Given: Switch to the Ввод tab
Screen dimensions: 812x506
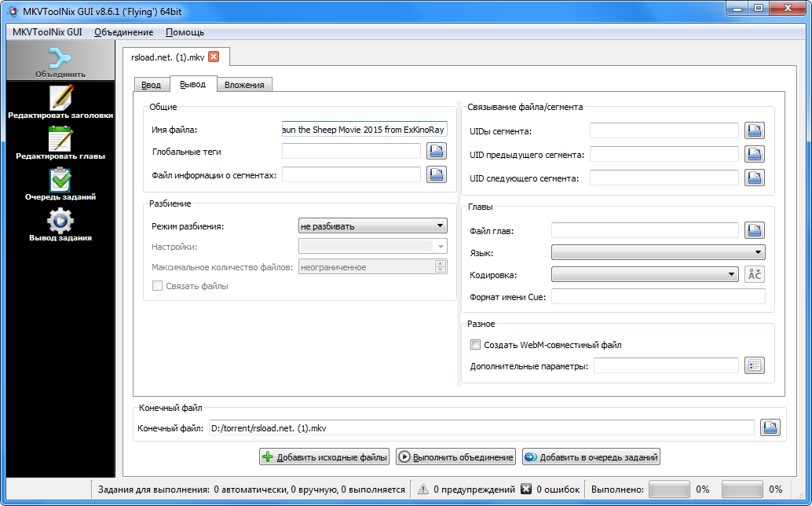Looking at the screenshot, I should coord(152,85).
